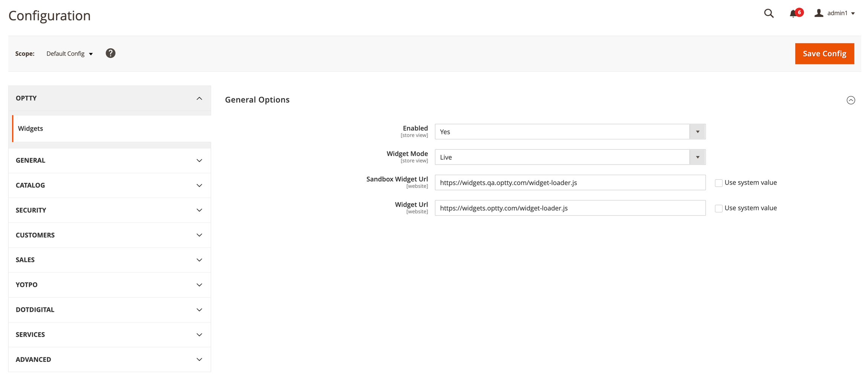Open notifications bell with 6 alerts
The width and height of the screenshot is (868, 386).
coord(793,14)
